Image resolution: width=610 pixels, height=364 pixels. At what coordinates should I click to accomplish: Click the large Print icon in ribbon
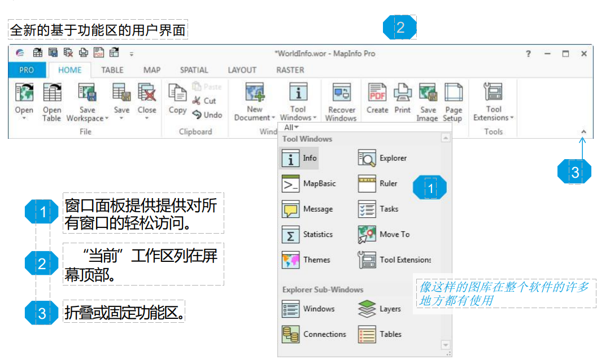coord(402,93)
